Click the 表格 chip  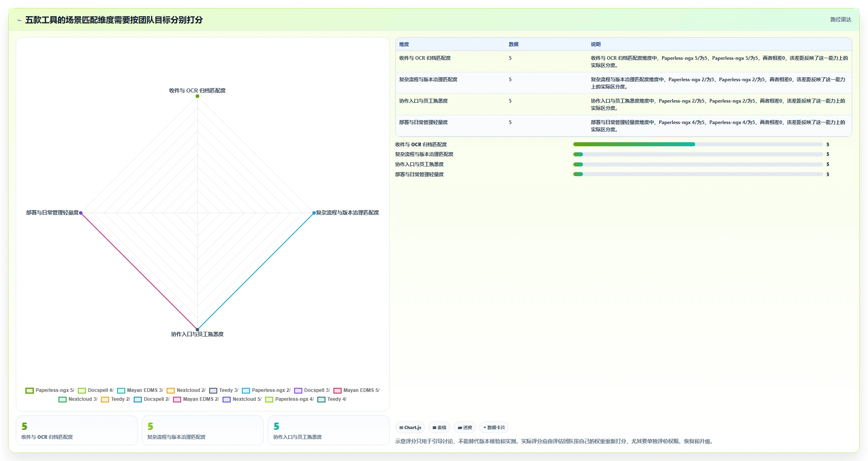[439, 427]
